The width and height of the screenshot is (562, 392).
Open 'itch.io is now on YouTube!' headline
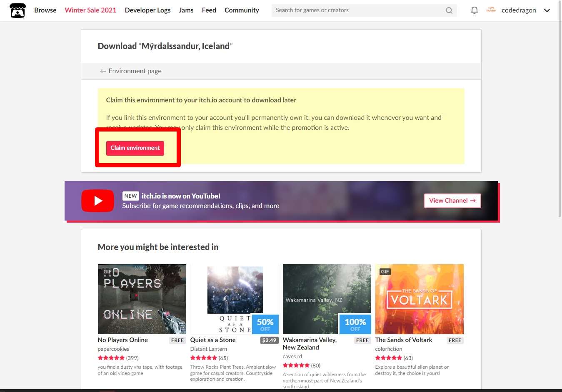click(181, 196)
